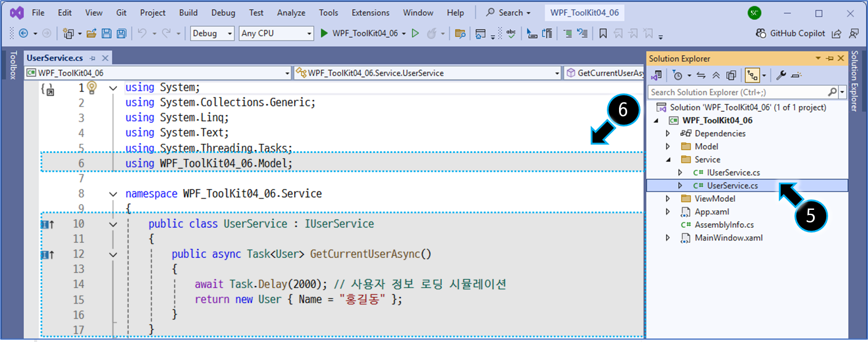Click the Redo arrow icon
Viewport: 868px width, 342px height.
[x=166, y=34]
